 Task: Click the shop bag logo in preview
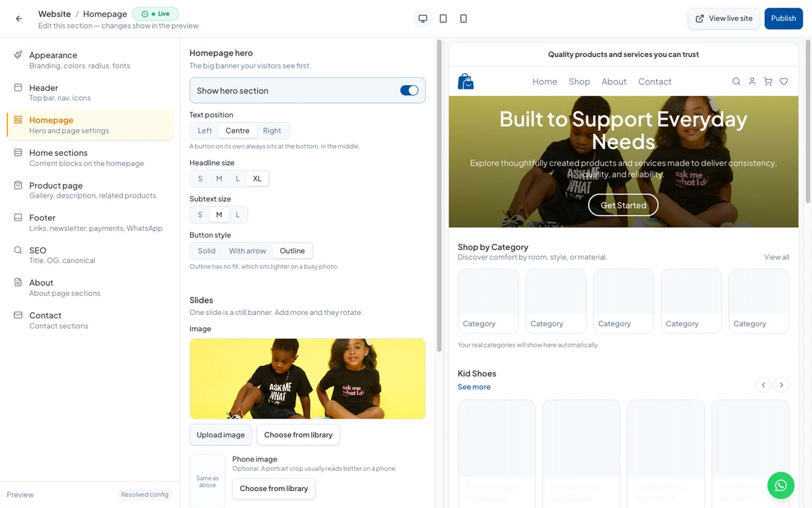click(x=466, y=81)
